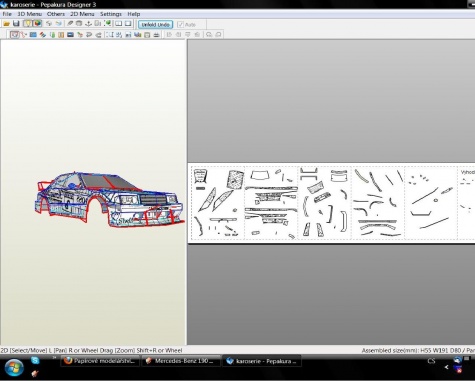This screenshot has height=381, width=475.
Task: Click the floppy-disk Save icon
Action: (16, 24)
